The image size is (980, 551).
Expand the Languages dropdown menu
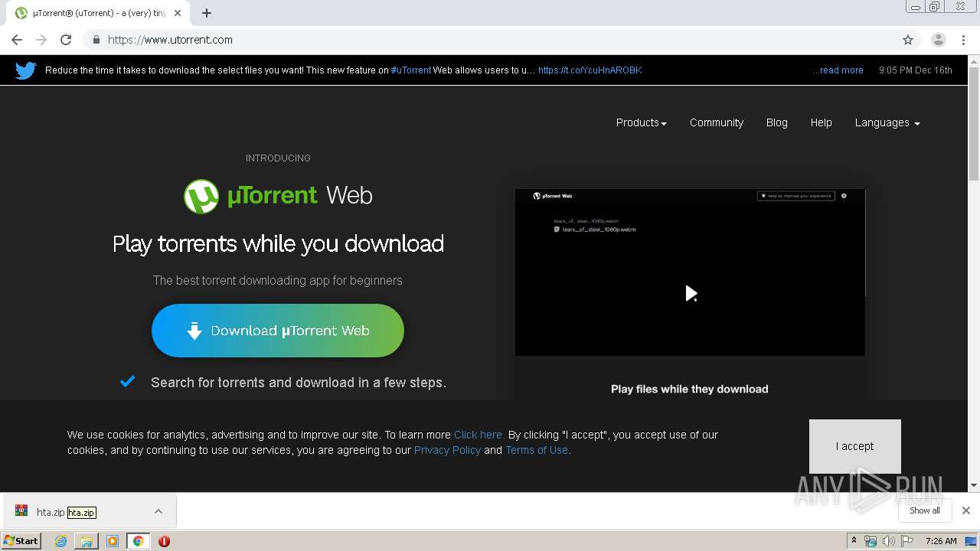[x=887, y=122]
